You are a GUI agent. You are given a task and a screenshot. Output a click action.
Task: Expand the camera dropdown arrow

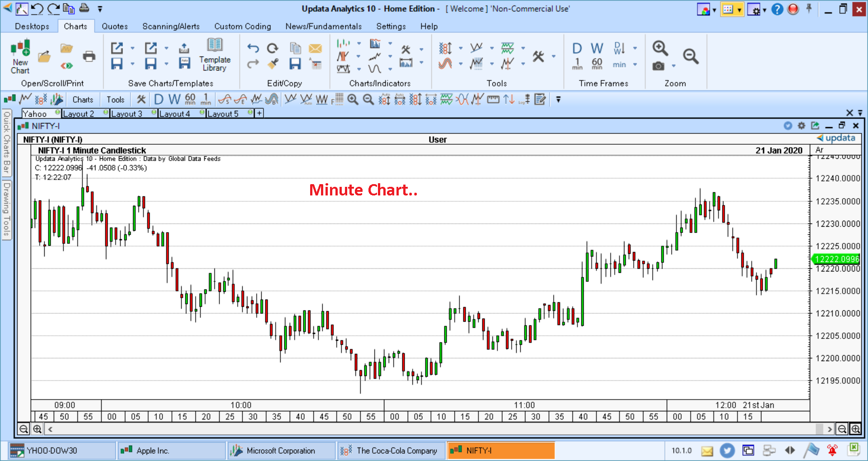click(674, 66)
